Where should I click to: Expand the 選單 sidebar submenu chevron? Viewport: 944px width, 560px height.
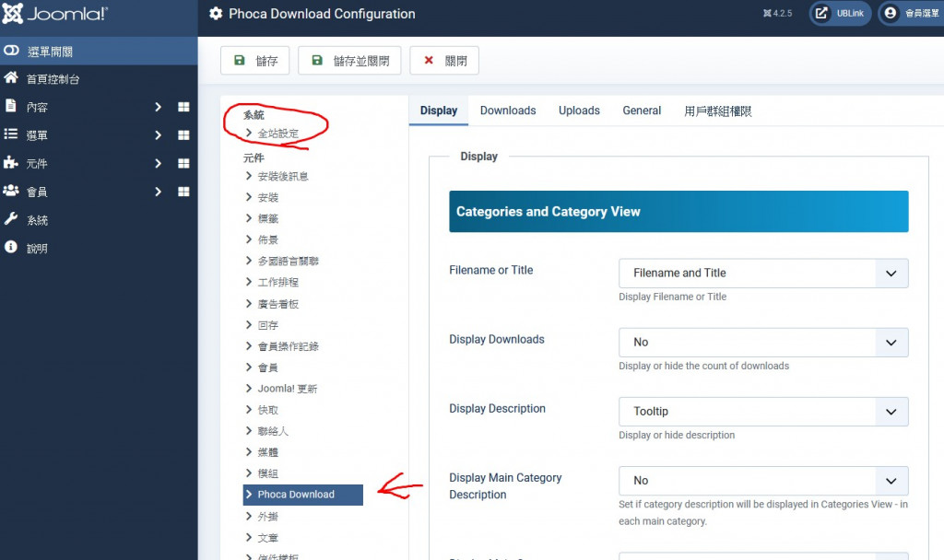coord(158,135)
